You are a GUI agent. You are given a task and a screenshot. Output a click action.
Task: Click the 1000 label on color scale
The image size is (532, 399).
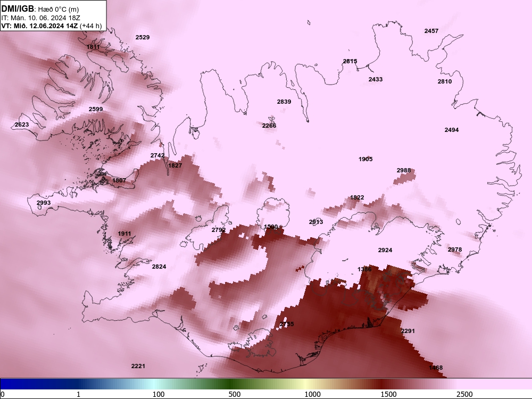coord(312,394)
